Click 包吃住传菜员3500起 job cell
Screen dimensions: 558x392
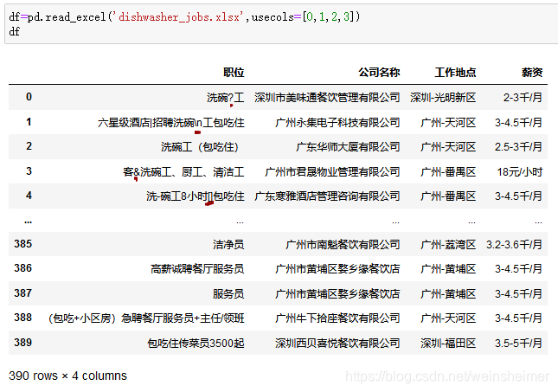click(196, 344)
